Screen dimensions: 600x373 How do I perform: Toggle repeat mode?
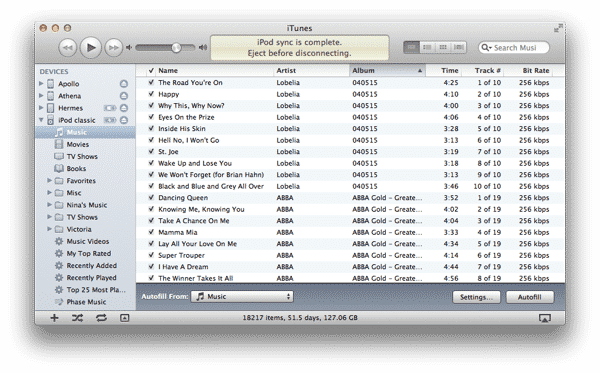pyautogui.click(x=101, y=318)
